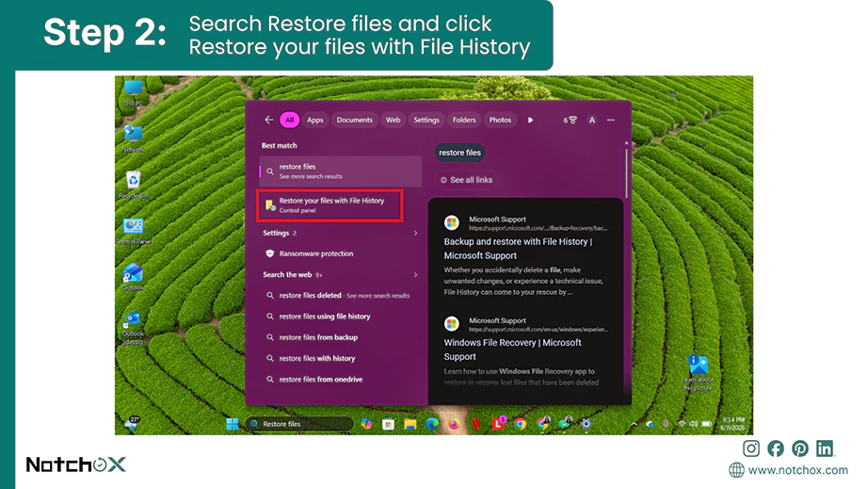Switch to the Settings filter tab
The height and width of the screenshot is (489, 868).
click(426, 120)
